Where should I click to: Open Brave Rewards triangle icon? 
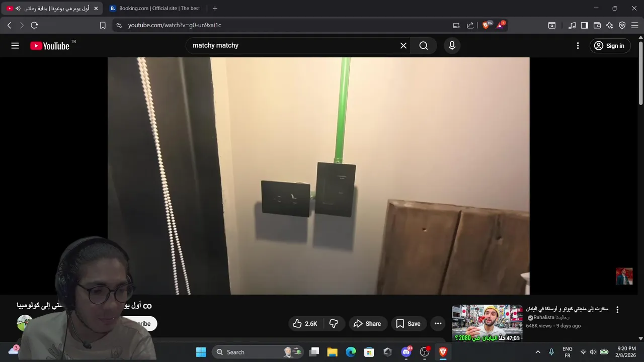pos(501,25)
